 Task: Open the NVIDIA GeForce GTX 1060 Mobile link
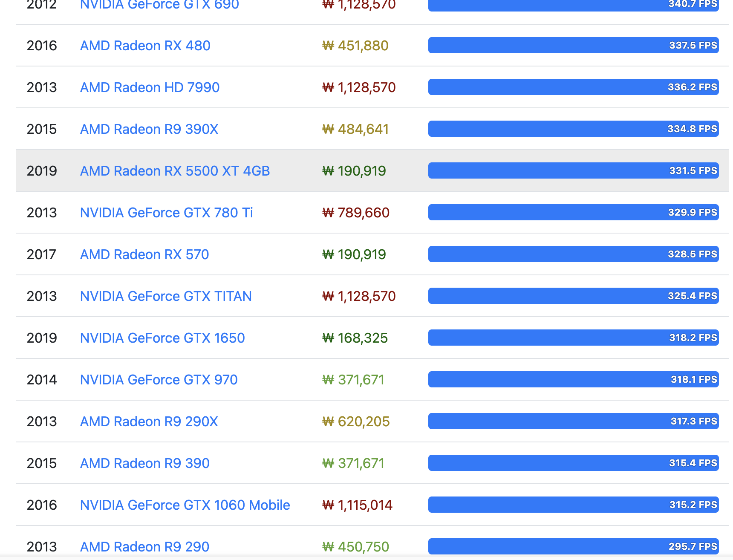tap(185, 505)
